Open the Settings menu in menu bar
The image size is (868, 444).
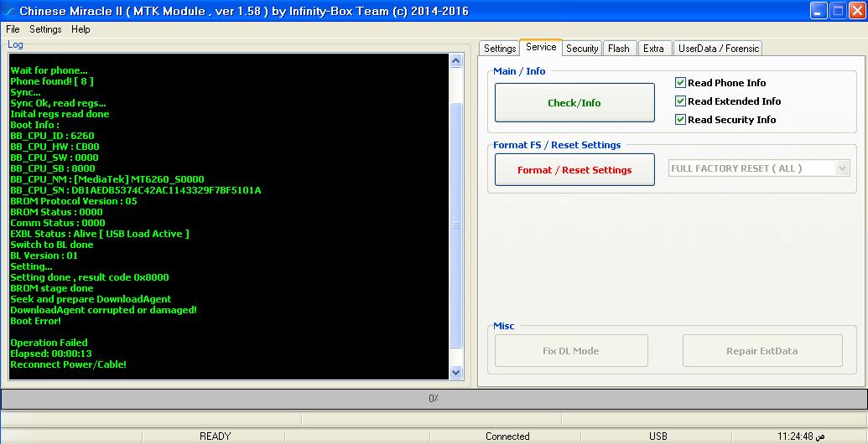click(x=45, y=29)
